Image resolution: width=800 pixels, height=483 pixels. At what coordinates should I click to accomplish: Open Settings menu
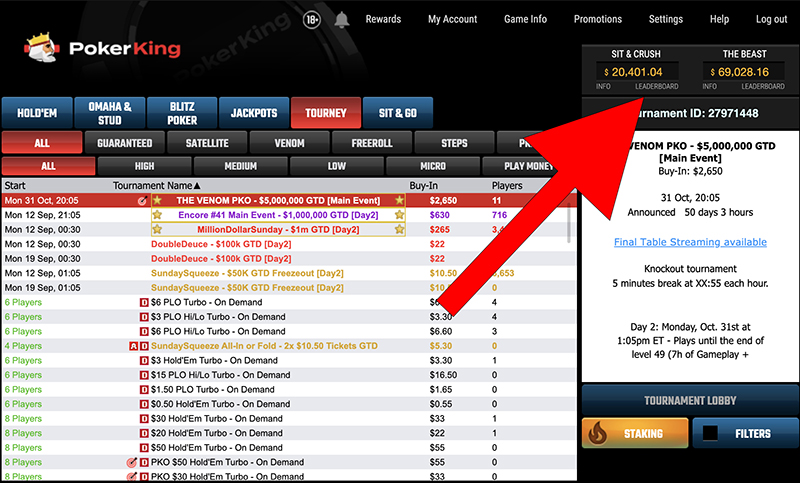pos(666,19)
